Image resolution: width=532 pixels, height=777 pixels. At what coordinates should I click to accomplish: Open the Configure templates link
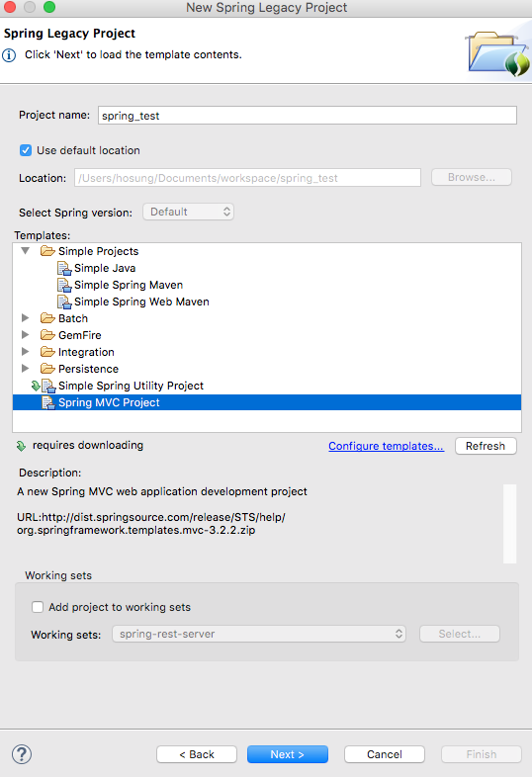(387, 446)
